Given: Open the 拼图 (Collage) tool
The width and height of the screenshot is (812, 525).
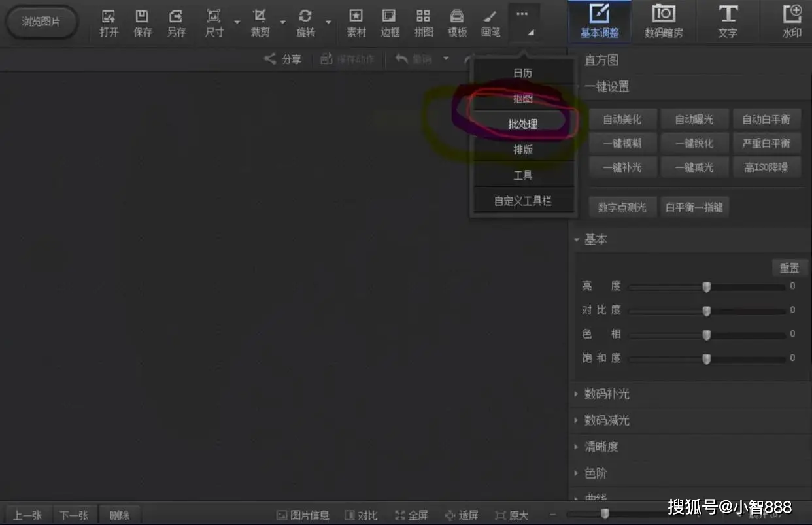Looking at the screenshot, I should pos(423,22).
